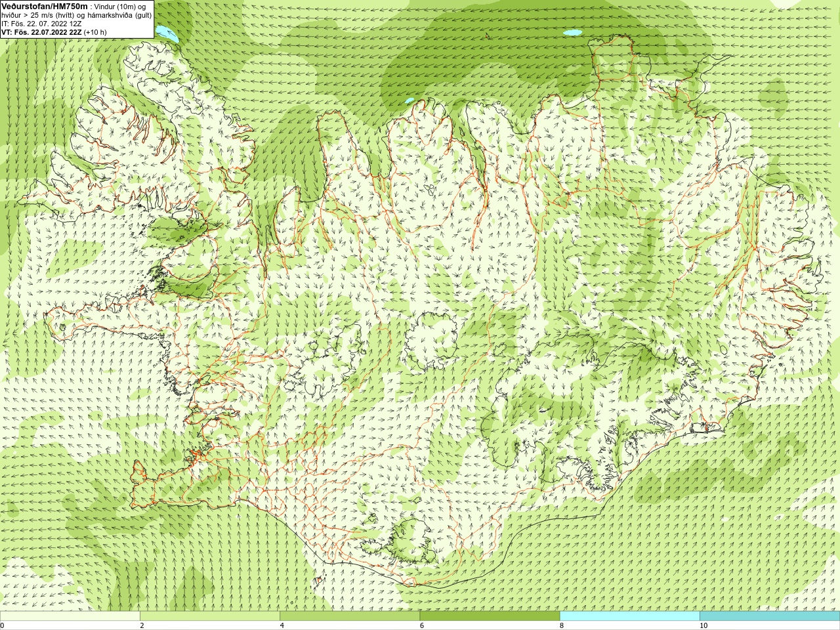
Task: Click the 'VT: Fös. 22.07.2022 22Z' valid-time line
Action: 41,32
